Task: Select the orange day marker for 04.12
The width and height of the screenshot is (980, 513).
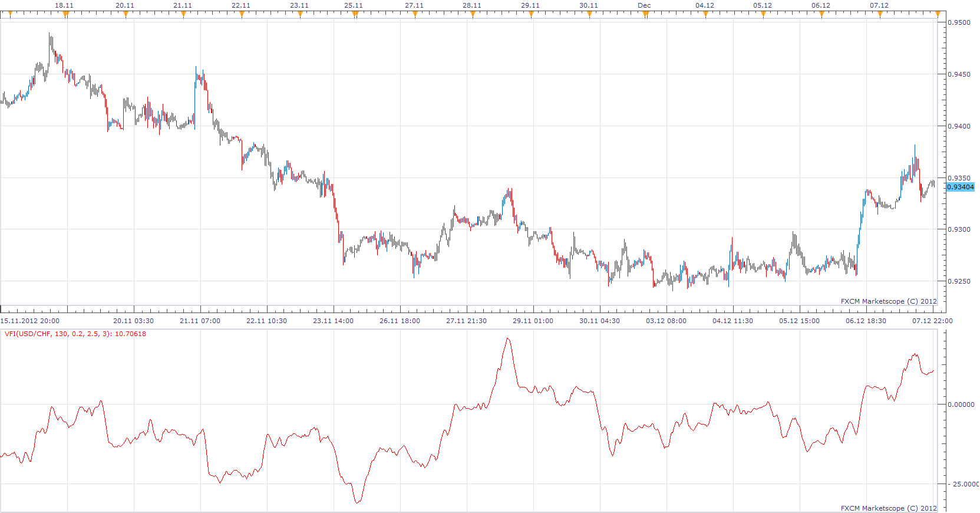Action: coord(705,14)
